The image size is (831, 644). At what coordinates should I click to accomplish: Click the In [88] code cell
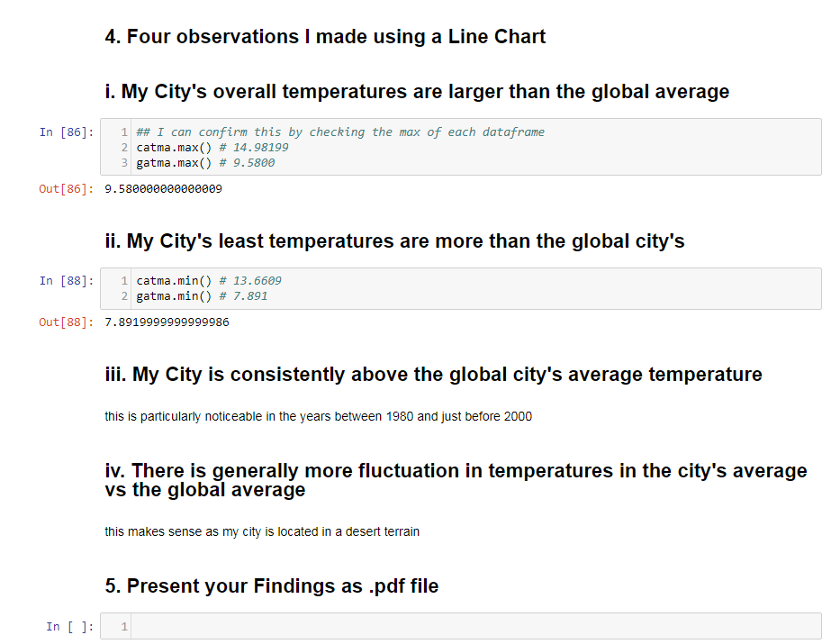[461, 288]
